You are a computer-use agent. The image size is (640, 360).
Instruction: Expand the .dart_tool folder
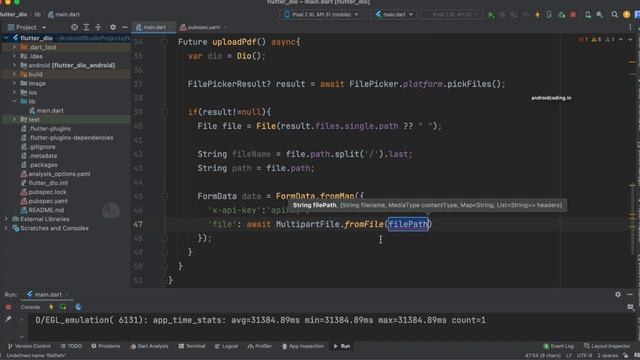[14, 47]
